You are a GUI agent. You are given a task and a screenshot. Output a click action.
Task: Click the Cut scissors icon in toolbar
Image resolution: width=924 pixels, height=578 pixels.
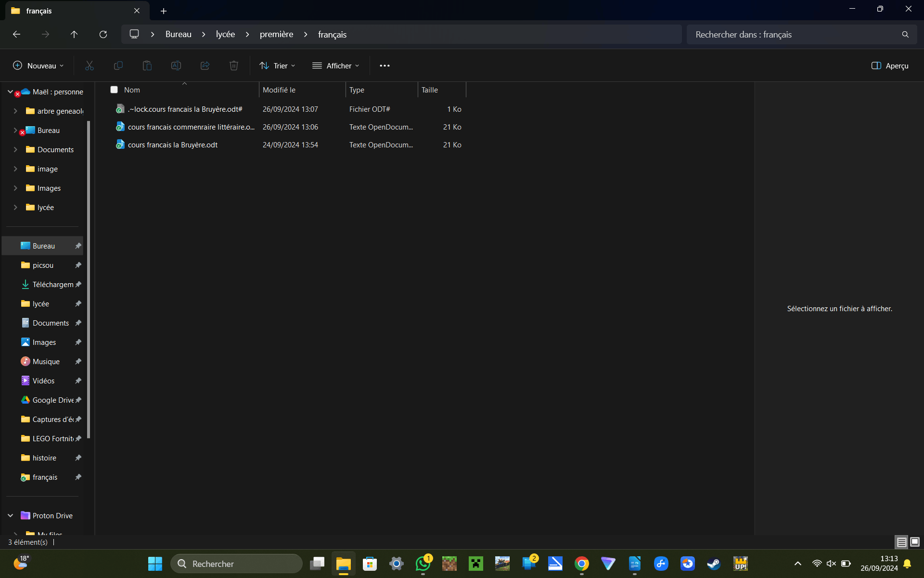[90, 66]
